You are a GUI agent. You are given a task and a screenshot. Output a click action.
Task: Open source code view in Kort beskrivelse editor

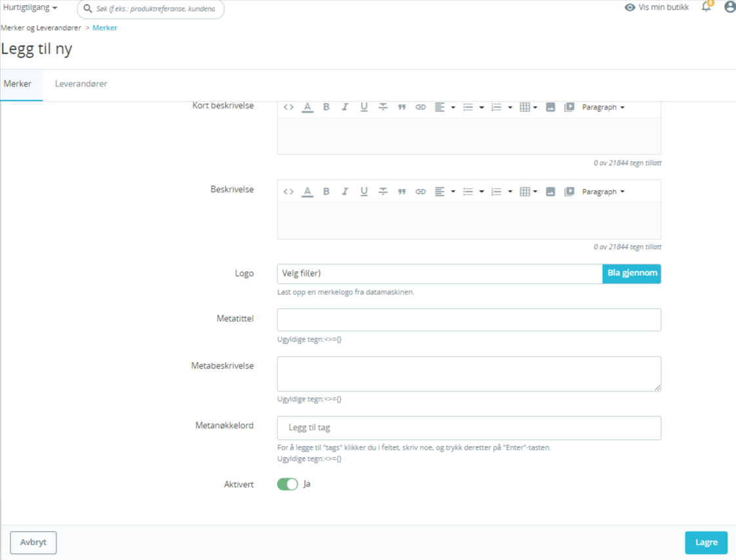tap(288, 107)
